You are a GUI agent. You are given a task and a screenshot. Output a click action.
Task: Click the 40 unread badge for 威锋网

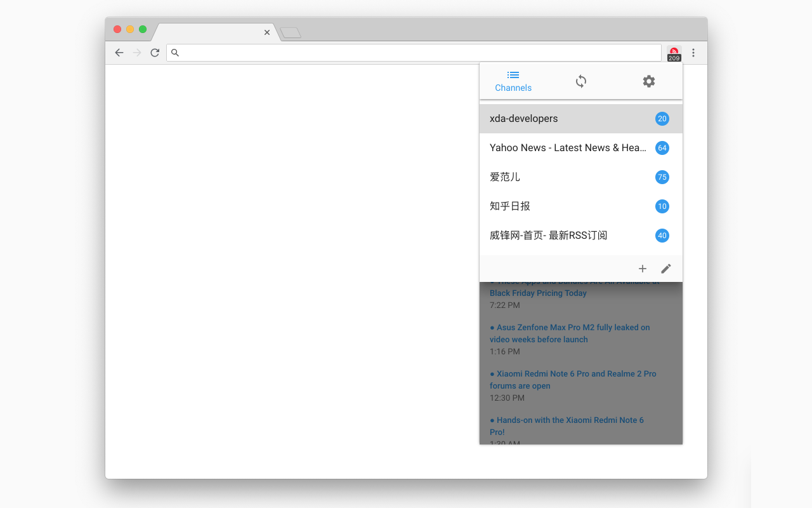point(662,236)
